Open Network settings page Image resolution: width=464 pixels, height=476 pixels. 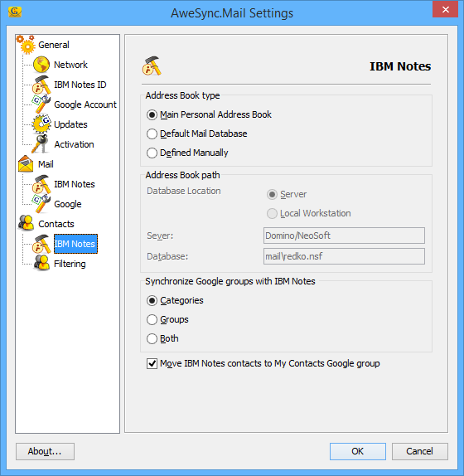[x=70, y=65]
